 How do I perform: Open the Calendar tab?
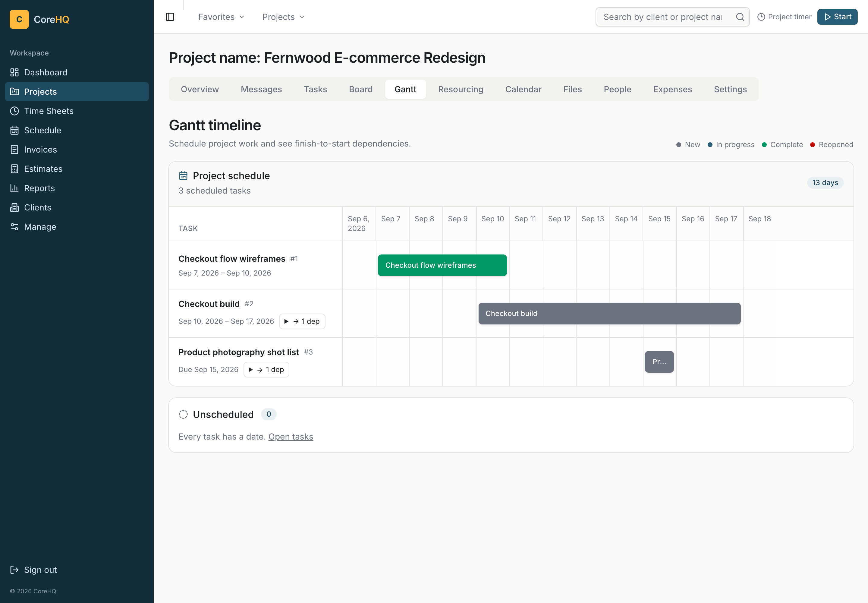pyautogui.click(x=523, y=89)
